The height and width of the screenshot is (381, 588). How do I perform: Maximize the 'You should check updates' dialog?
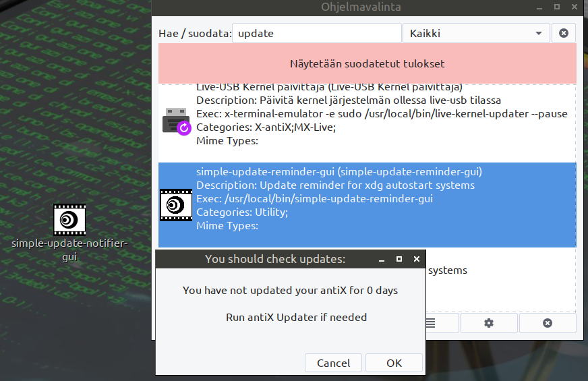pyautogui.click(x=399, y=259)
